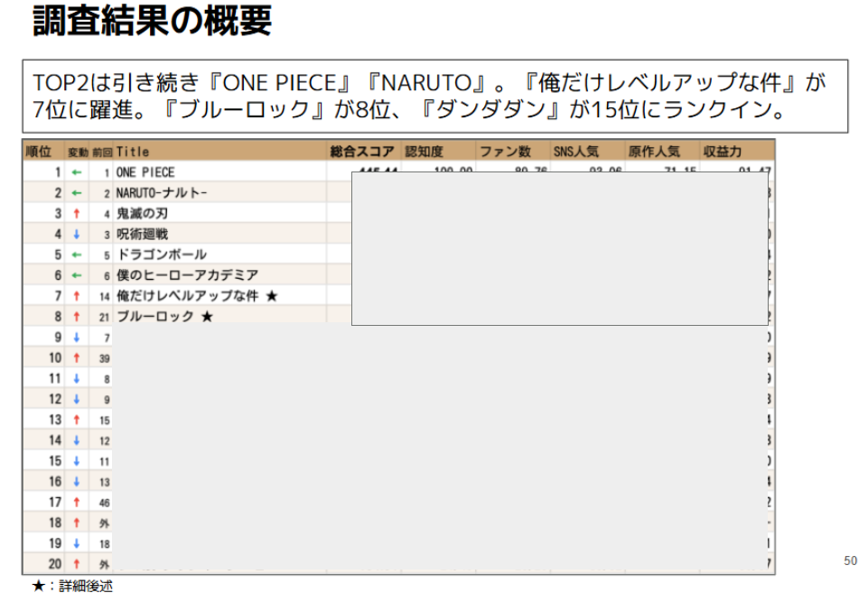Click the blue down arrow beside 呪術廻戦
Screen dimensions: 868x593
pos(77,233)
